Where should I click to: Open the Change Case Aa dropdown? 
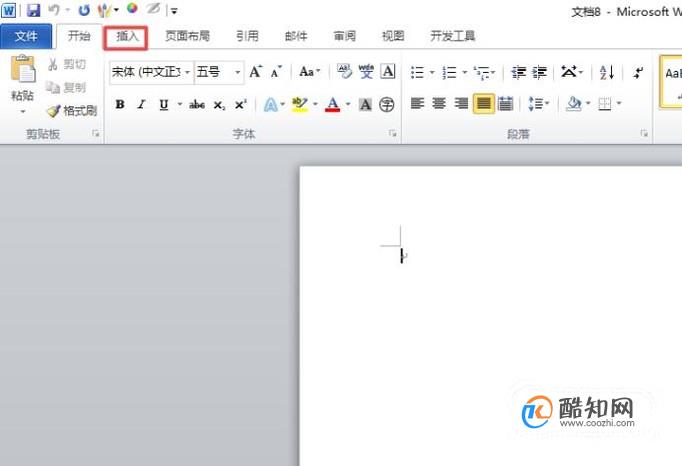(309, 72)
